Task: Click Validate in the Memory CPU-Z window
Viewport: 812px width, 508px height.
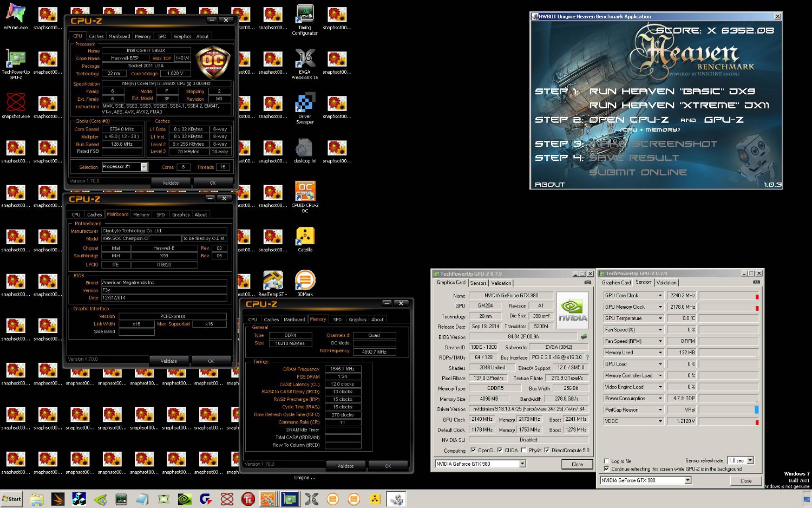Action: [345, 466]
